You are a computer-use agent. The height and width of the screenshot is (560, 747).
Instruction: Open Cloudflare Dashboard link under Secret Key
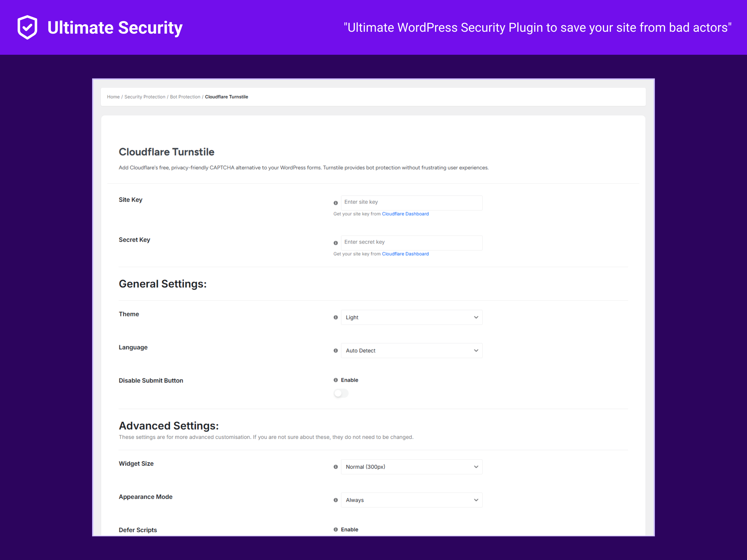(405, 254)
